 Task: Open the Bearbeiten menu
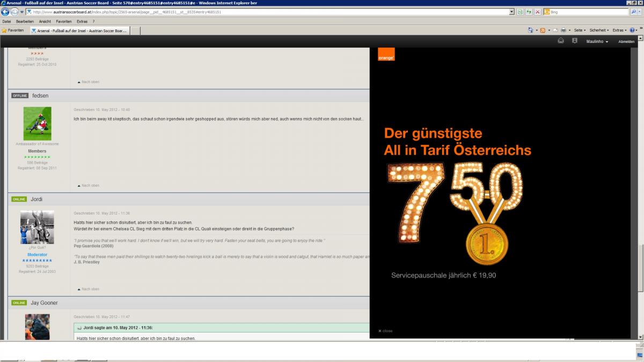[25, 21]
